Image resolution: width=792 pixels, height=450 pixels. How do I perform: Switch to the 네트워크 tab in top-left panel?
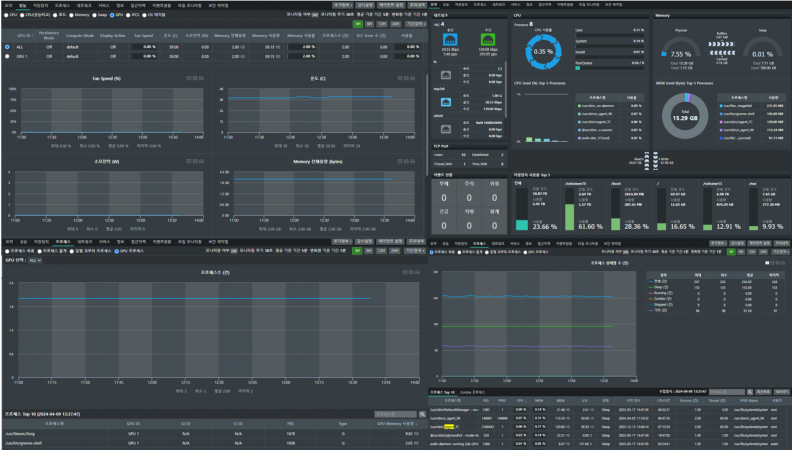[x=85, y=6]
